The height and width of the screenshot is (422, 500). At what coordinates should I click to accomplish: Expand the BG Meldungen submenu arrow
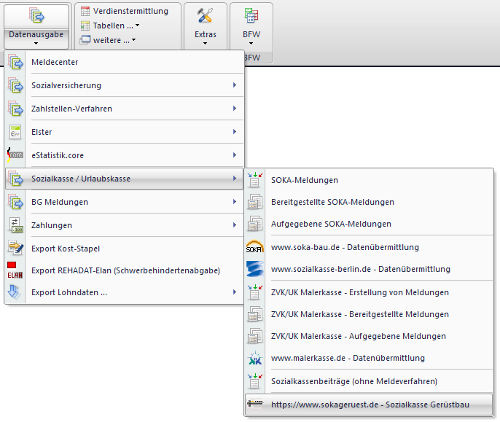click(235, 202)
